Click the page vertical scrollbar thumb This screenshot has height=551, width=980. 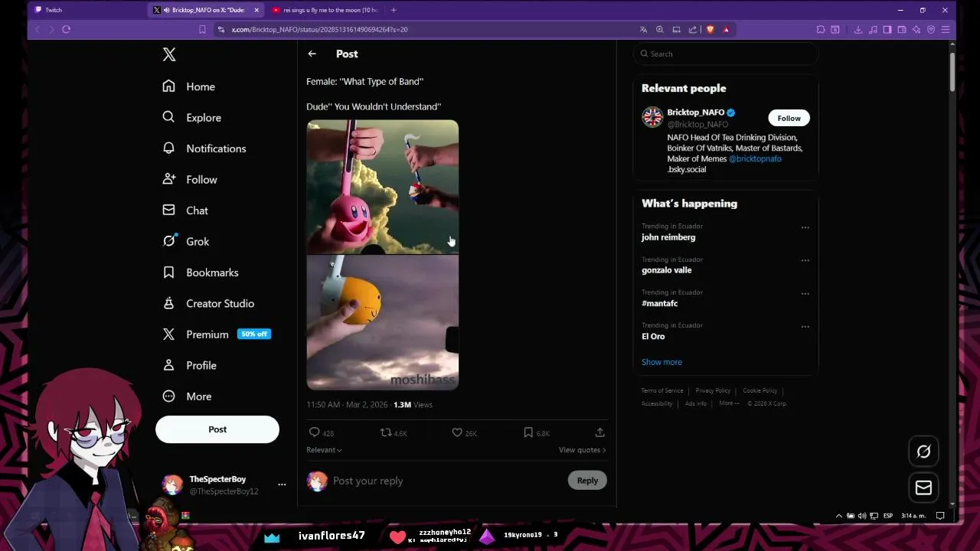tap(952, 71)
